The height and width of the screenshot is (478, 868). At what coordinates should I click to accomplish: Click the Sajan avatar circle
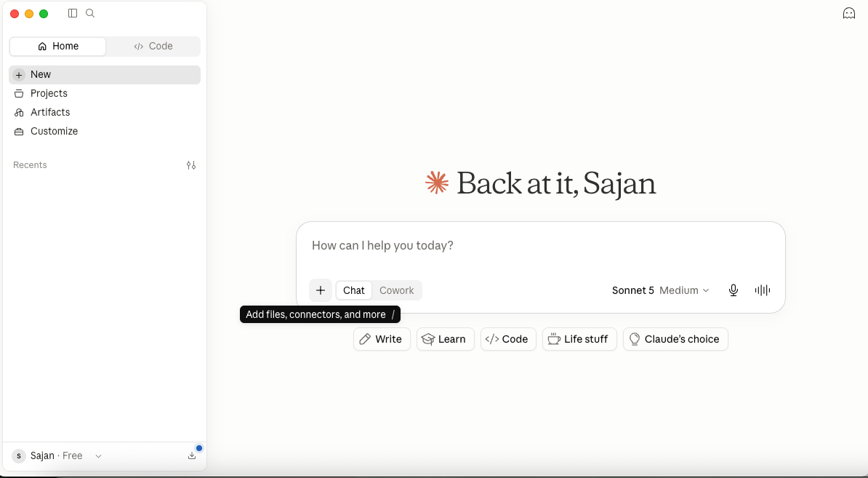(x=19, y=456)
